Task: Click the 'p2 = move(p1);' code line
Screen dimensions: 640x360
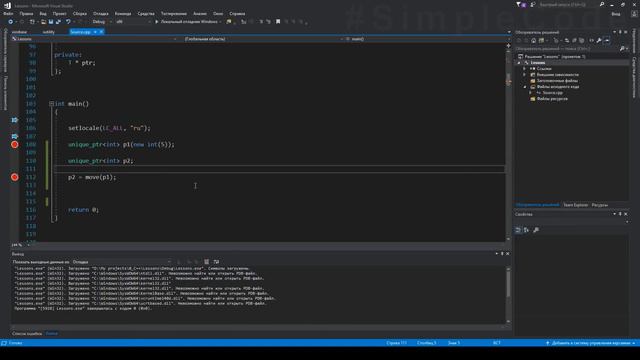Action: (92, 177)
